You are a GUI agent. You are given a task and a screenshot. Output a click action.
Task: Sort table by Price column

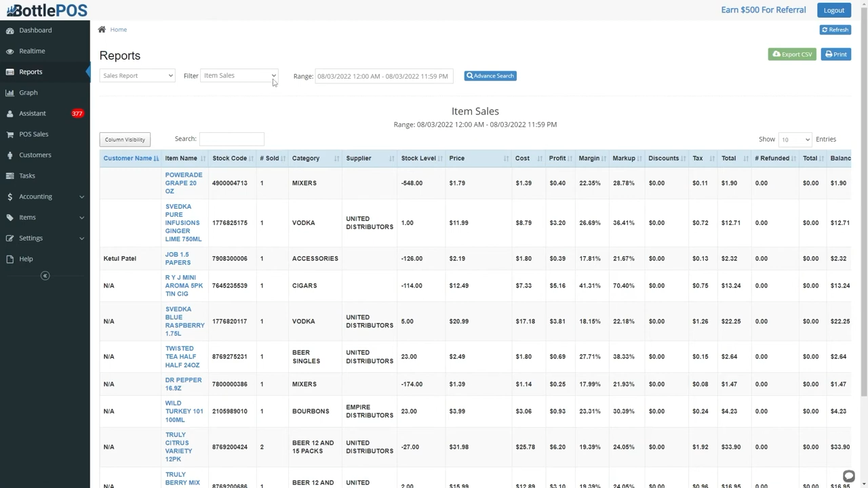tap(479, 159)
